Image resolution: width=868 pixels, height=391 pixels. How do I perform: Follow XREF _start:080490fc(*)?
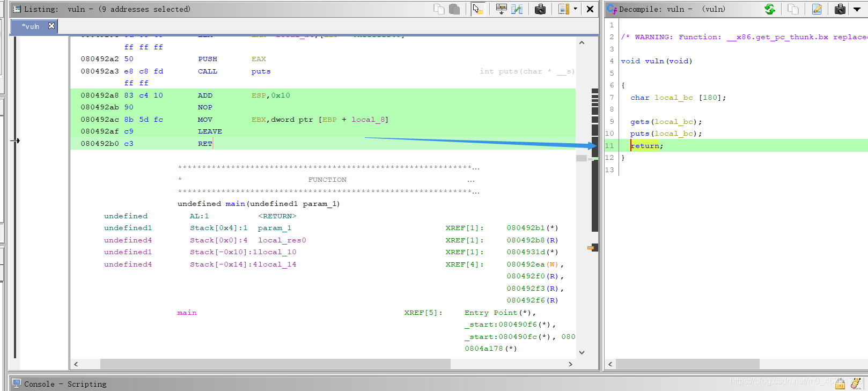[x=507, y=337]
